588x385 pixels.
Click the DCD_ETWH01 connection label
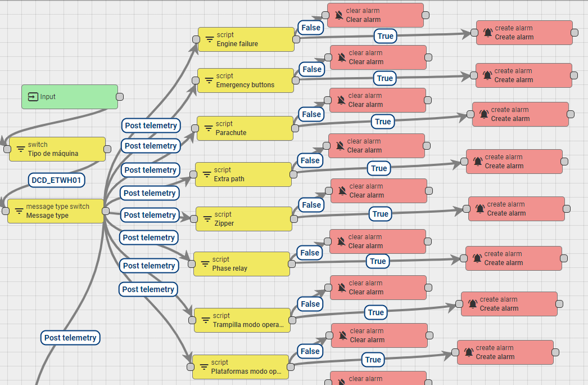point(56,180)
